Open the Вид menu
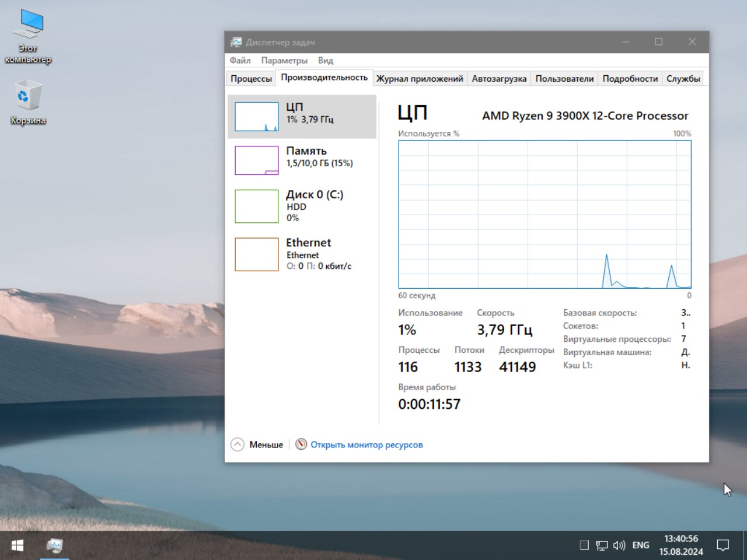Viewport: 747px width, 560px height. tap(326, 60)
